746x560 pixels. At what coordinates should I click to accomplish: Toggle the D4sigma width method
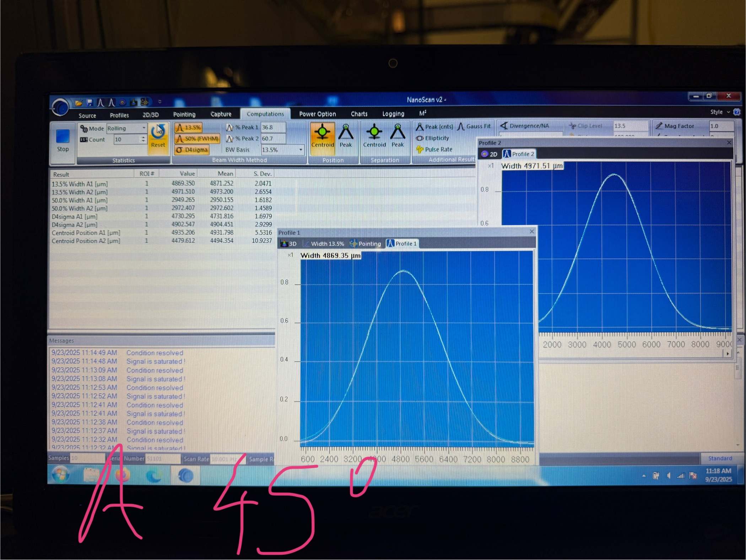pos(192,150)
